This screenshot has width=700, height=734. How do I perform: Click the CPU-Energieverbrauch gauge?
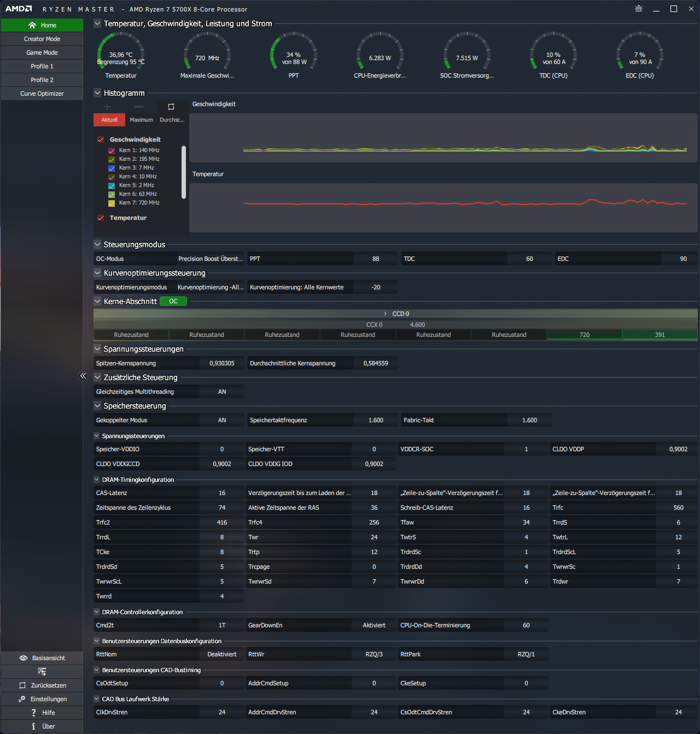point(380,56)
